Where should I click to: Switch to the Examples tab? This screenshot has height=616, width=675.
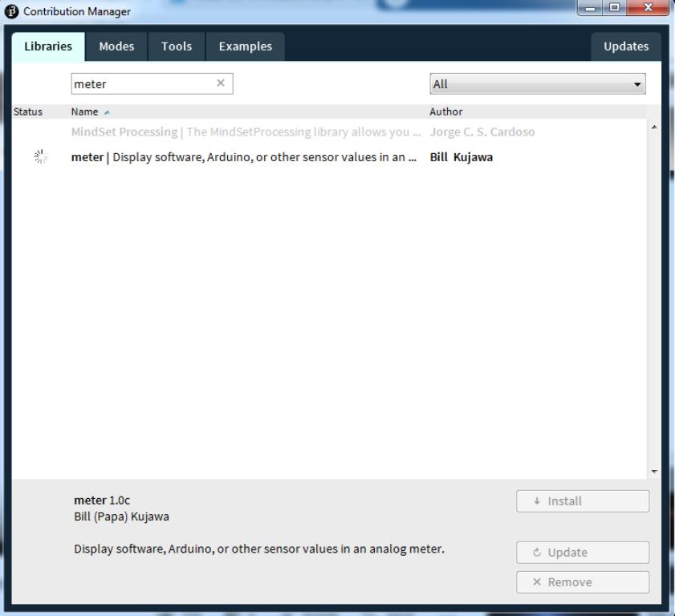tap(246, 47)
